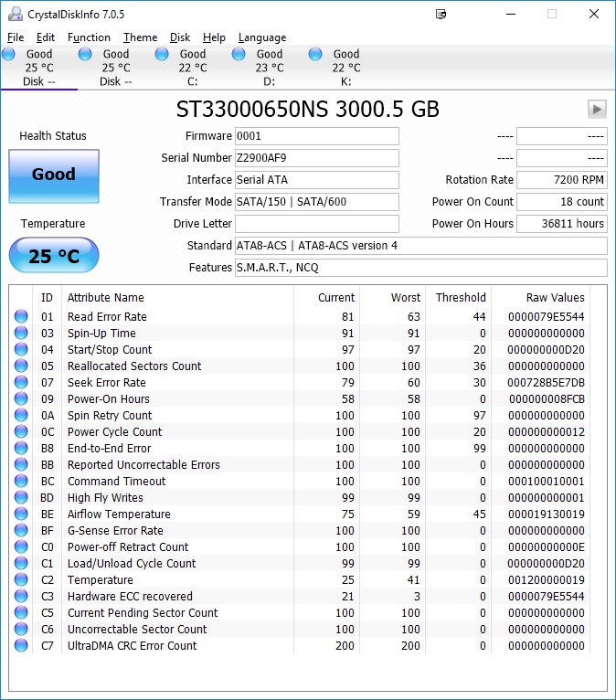Open the Edit menu

coord(45,37)
